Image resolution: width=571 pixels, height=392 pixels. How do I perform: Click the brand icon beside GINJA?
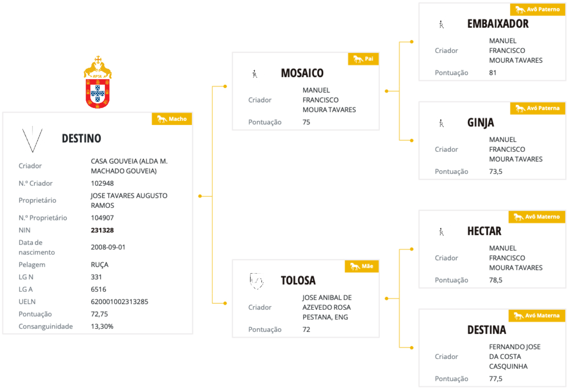point(441,123)
